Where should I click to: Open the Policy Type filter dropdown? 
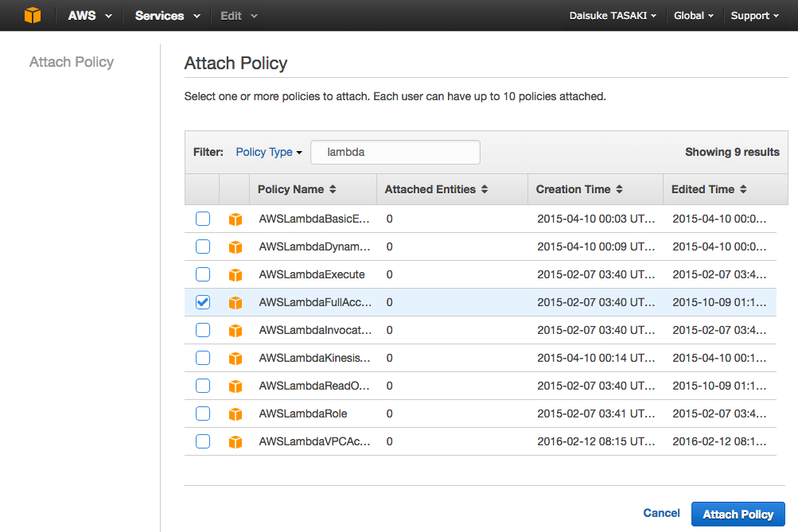[269, 152]
